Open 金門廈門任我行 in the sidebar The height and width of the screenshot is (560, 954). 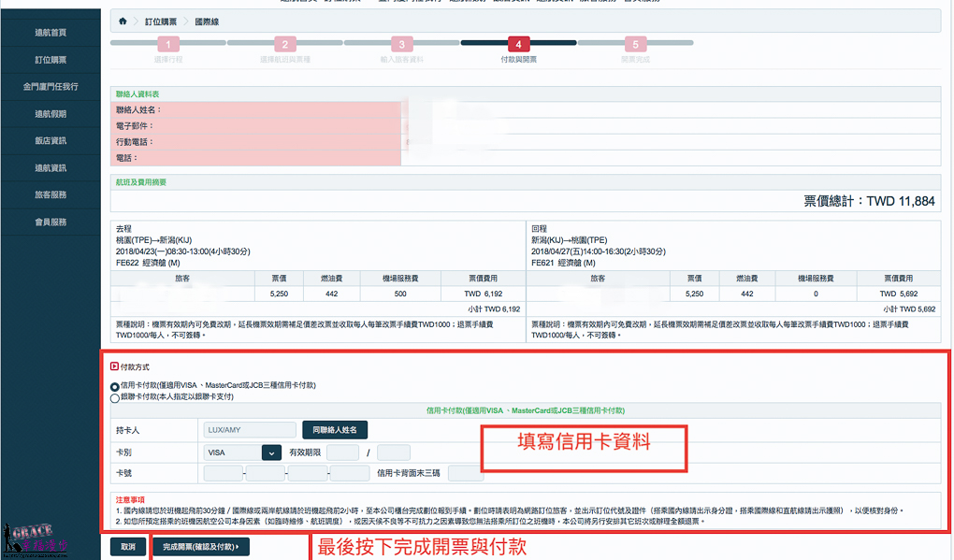click(51, 87)
